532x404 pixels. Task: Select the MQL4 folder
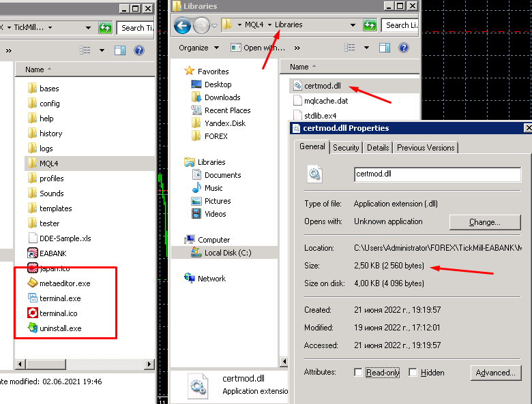tap(89, 164)
